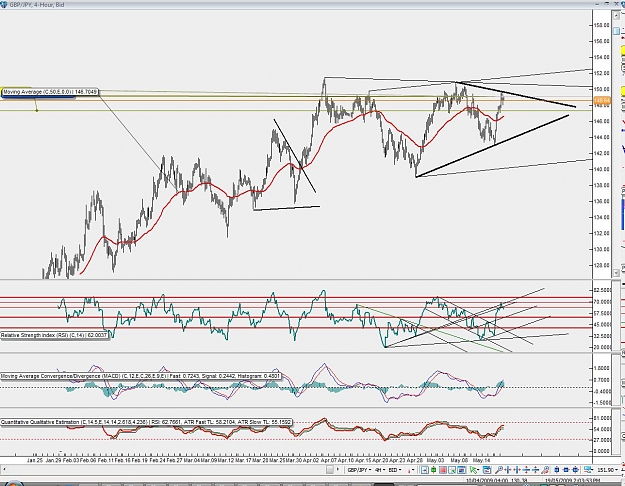Click the 128.00 price axis label
625x486 pixels.
click(x=601, y=265)
